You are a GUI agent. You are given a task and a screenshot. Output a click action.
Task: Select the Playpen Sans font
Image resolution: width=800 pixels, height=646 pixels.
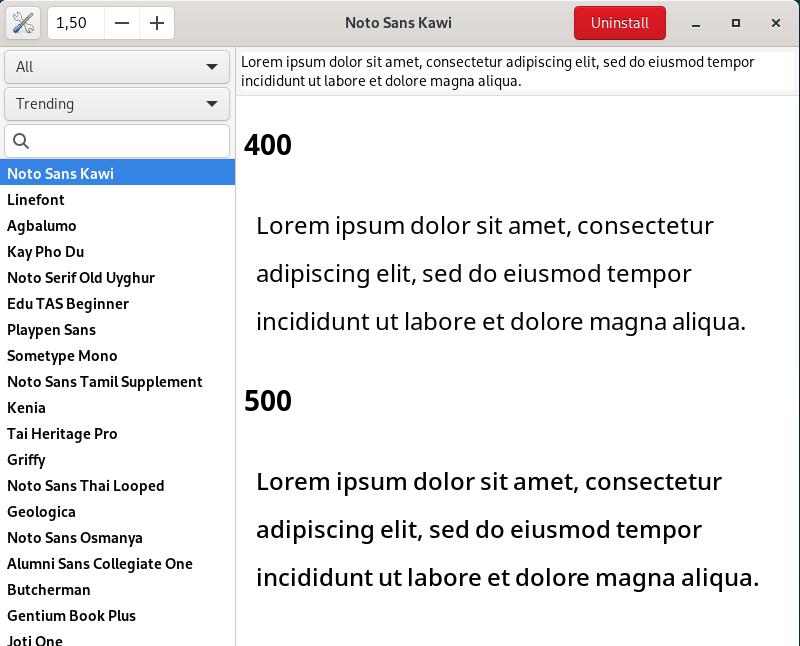point(117,330)
